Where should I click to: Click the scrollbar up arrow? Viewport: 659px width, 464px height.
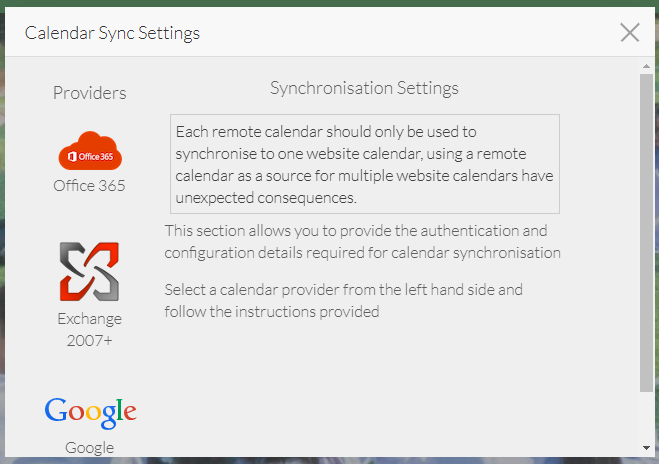(x=646, y=66)
